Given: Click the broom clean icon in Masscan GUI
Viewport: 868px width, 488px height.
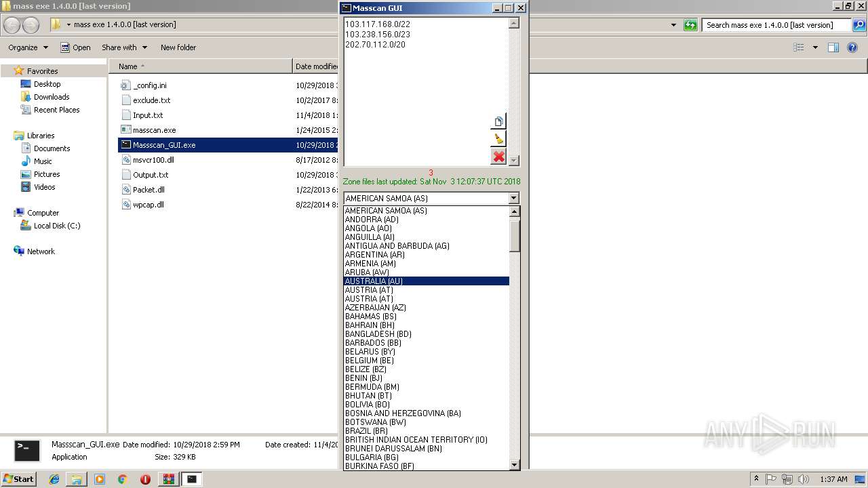Looking at the screenshot, I should [x=498, y=139].
